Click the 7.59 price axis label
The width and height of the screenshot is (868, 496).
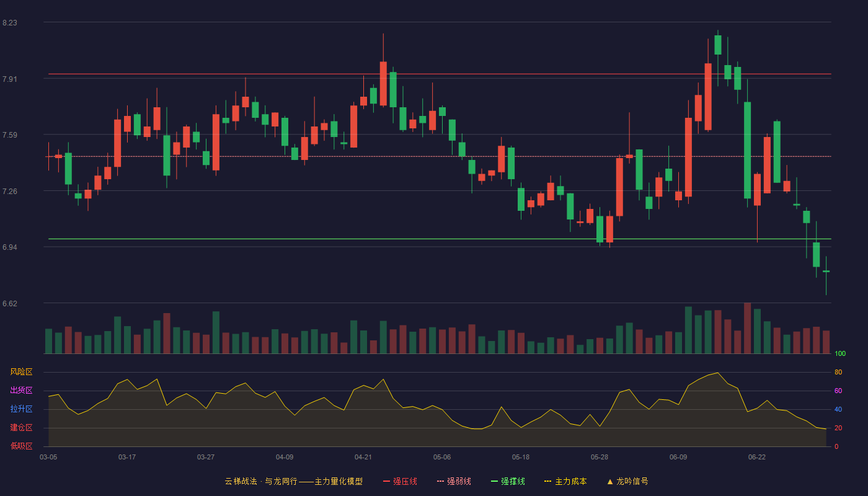(x=10, y=135)
